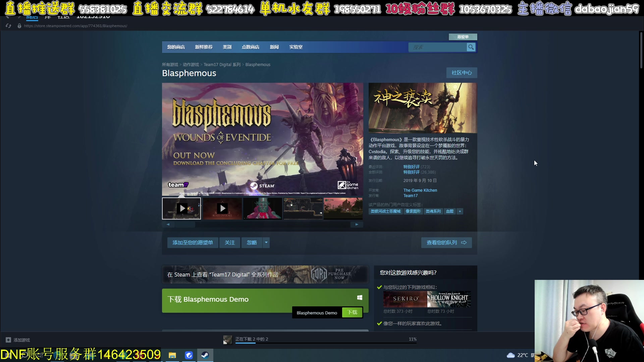Follow the 动作游戏 breadcrumb link
Image resolution: width=644 pixels, height=362 pixels.
[x=191, y=65]
